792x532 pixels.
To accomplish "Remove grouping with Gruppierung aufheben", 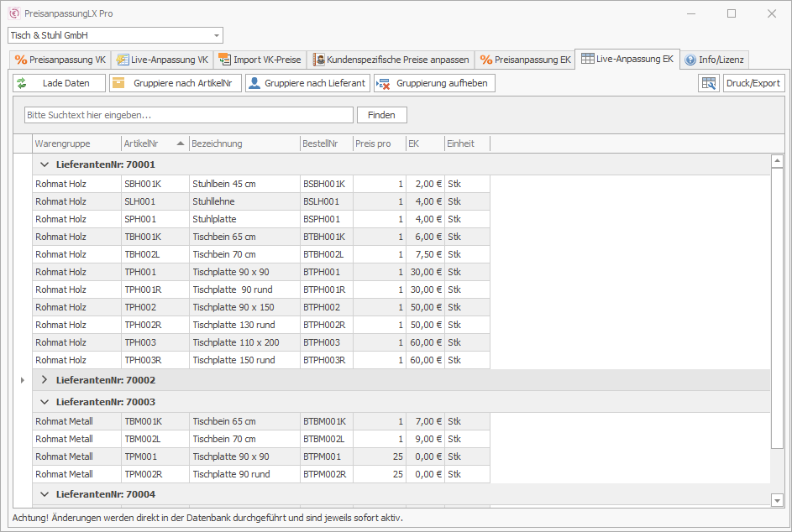I will point(434,83).
